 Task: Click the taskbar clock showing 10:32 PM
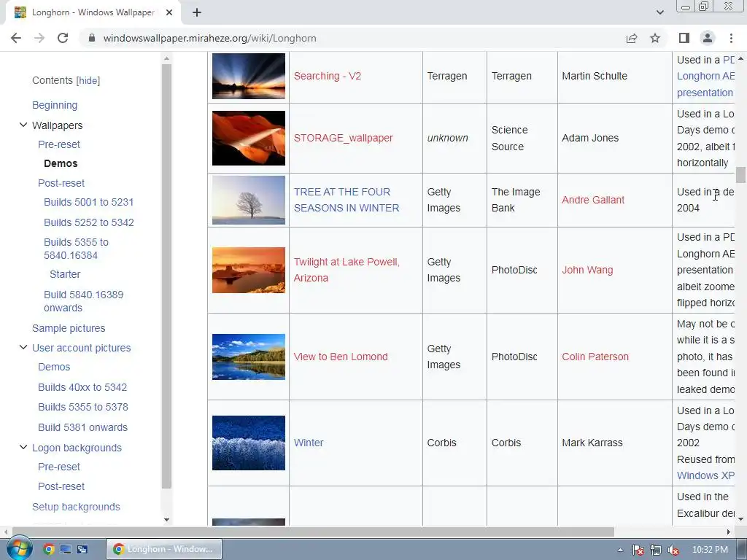[709, 550]
